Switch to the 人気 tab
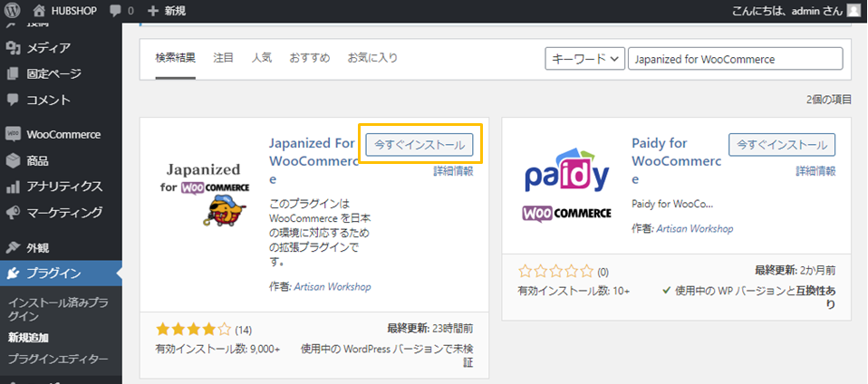This screenshot has width=868, height=384. point(261,58)
